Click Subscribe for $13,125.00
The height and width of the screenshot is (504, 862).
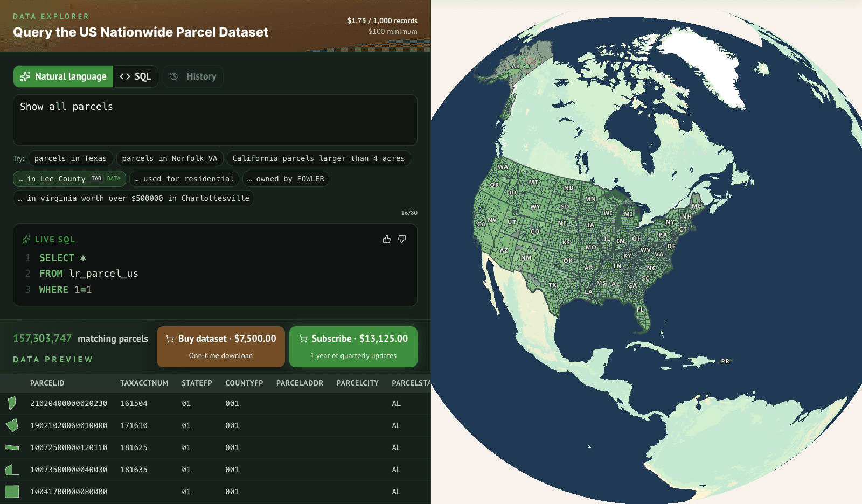(x=353, y=347)
